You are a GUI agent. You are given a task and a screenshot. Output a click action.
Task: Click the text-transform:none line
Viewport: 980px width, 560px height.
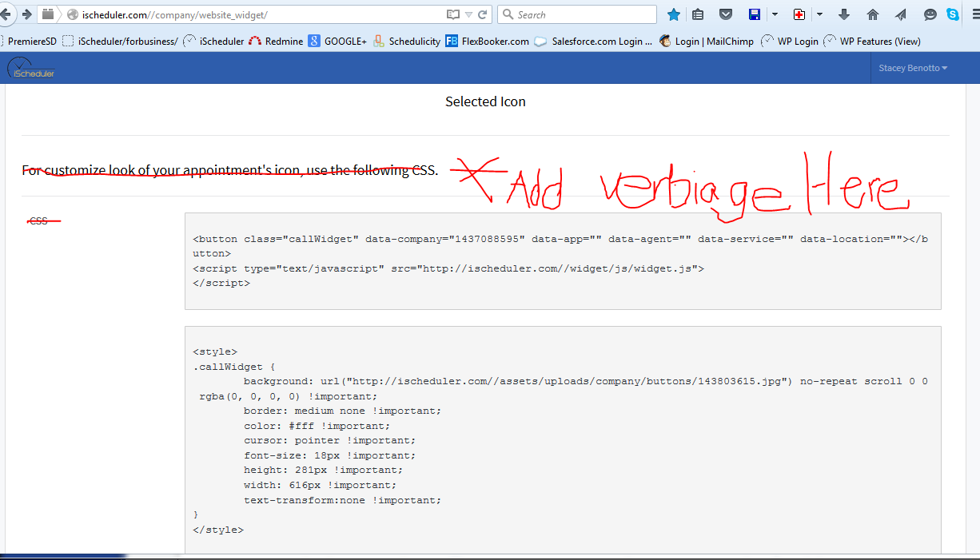342,500
